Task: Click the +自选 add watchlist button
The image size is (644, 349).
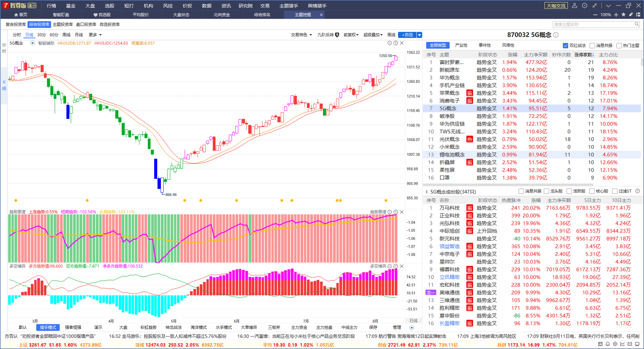Action: click(x=407, y=35)
